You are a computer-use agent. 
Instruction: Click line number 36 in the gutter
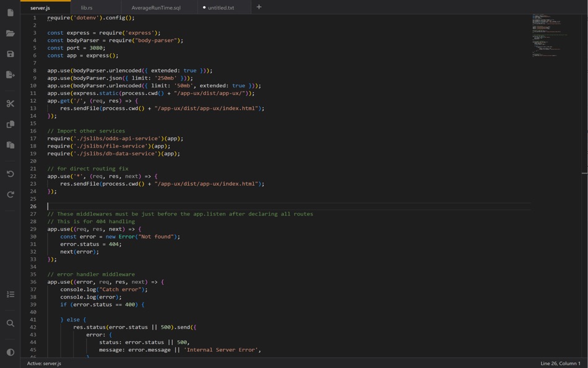(x=33, y=282)
